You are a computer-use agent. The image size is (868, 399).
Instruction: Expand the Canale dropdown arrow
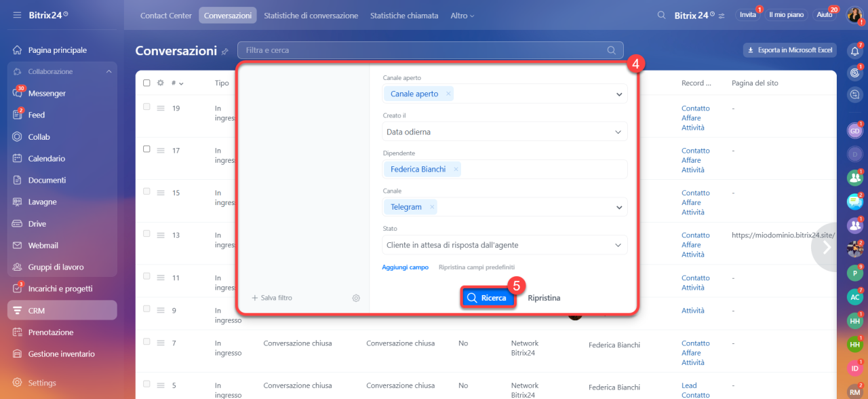(x=619, y=207)
